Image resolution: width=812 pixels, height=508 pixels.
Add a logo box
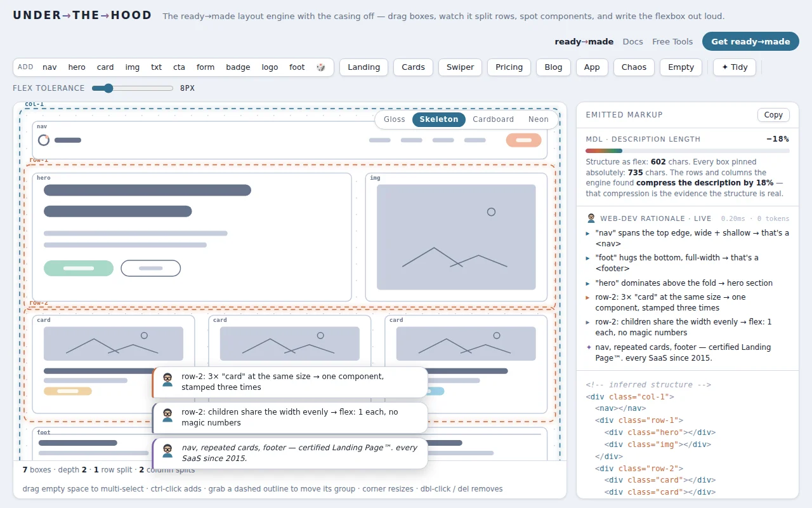[x=270, y=67]
